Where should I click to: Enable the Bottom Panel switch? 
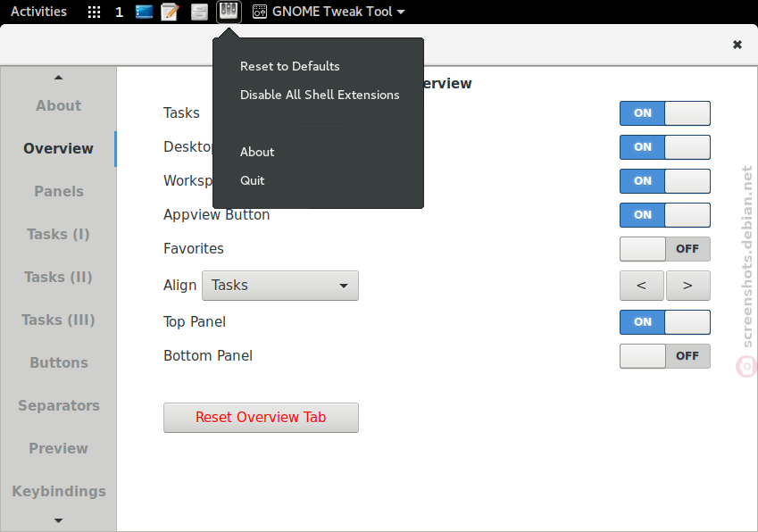pyautogui.click(x=664, y=356)
